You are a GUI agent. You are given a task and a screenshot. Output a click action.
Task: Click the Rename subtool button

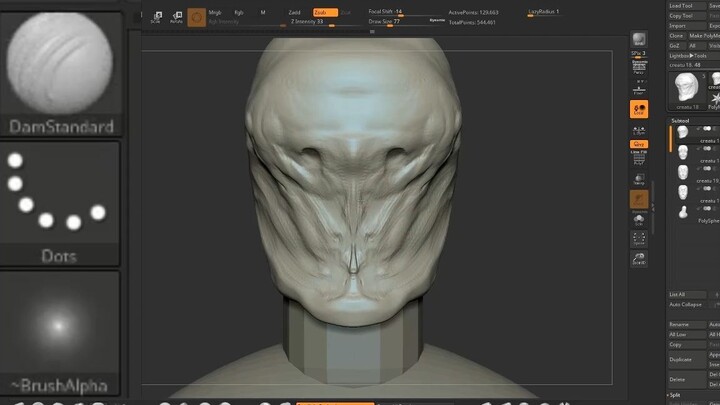[x=686, y=324]
